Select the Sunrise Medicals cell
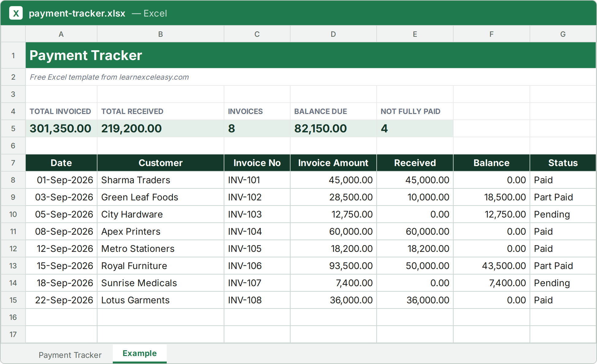597x364 pixels. (x=161, y=283)
